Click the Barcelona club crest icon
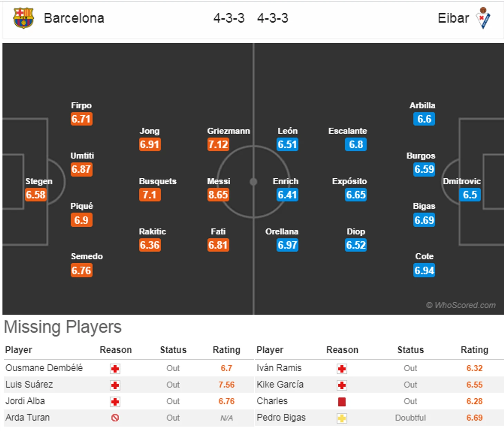 (23, 18)
